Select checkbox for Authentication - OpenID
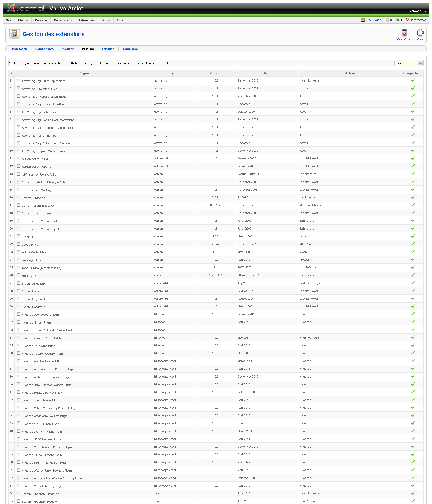Viewport: 432px width, 504px height. click(18, 166)
